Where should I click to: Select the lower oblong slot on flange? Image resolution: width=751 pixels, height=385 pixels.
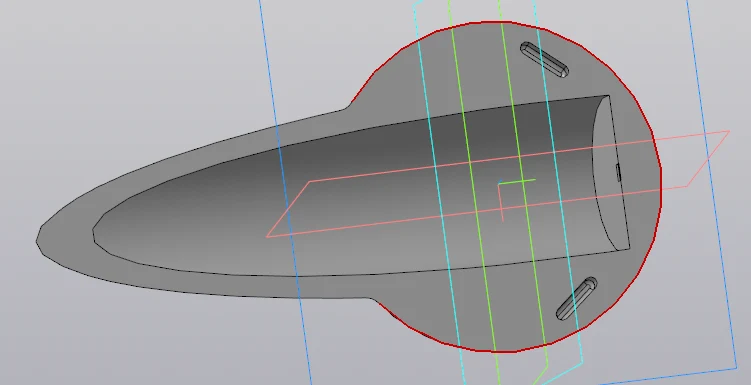pyautogui.click(x=577, y=298)
